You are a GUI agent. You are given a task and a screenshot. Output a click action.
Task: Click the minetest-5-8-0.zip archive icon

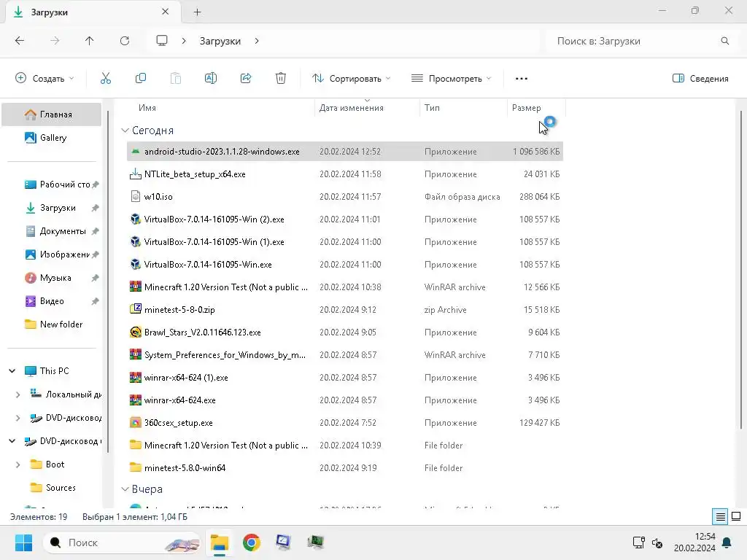(135, 309)
